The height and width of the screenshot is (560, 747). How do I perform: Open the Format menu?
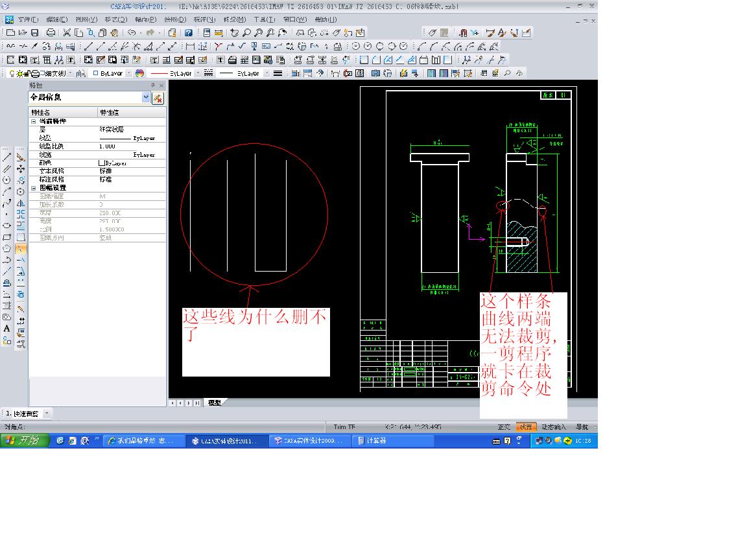pos(116,19)
